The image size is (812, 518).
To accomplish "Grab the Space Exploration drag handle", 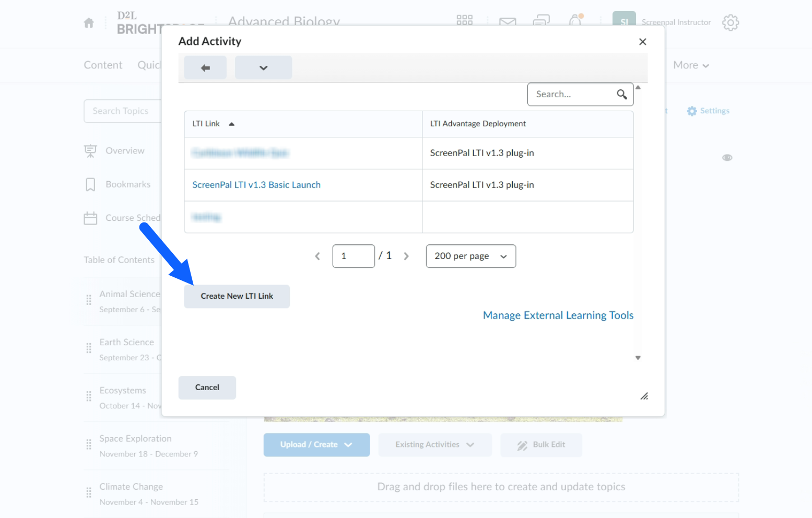I will tap(89, 445).
